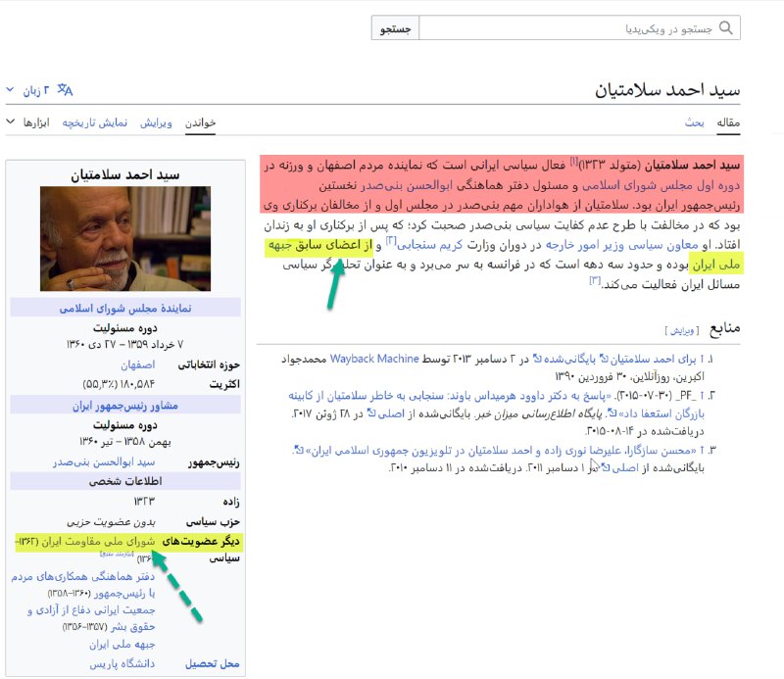Open the «بحث» talk tab
Screen dimensions: 784x679
tap(695, 122)
